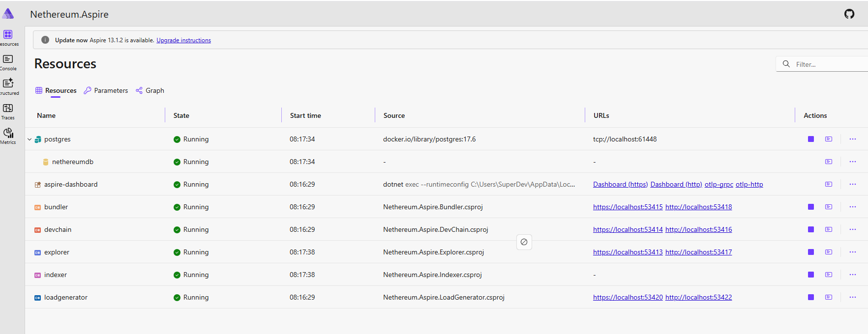Open the otlp-http link
Image resolution: width=868 pixels, height=334 pixels.
[749, 184]
